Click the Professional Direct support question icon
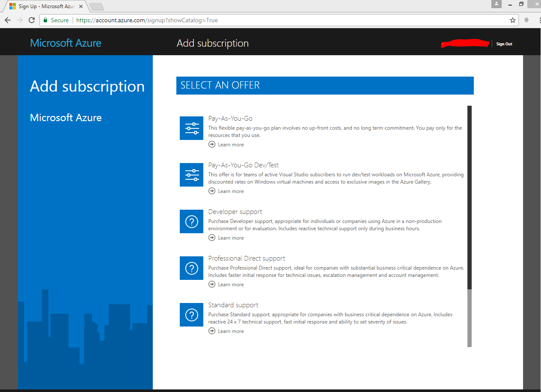Screen dimensions: 541x392 [191, 268]
